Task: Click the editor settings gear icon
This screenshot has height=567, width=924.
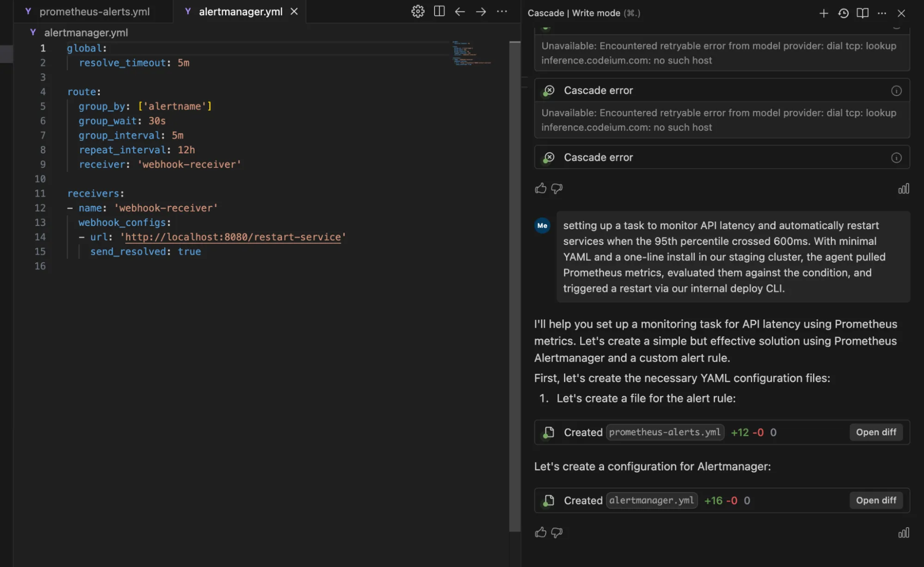Action: (x=417, y=12)
